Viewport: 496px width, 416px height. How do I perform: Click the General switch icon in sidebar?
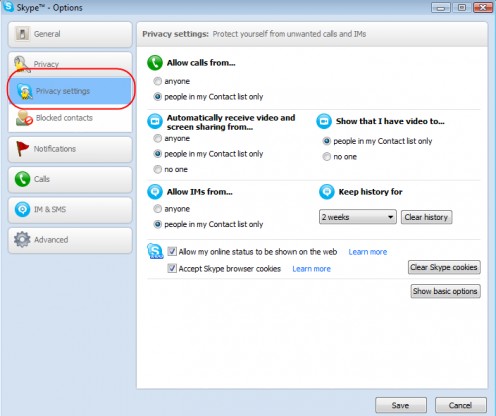[x=22, y=34]
